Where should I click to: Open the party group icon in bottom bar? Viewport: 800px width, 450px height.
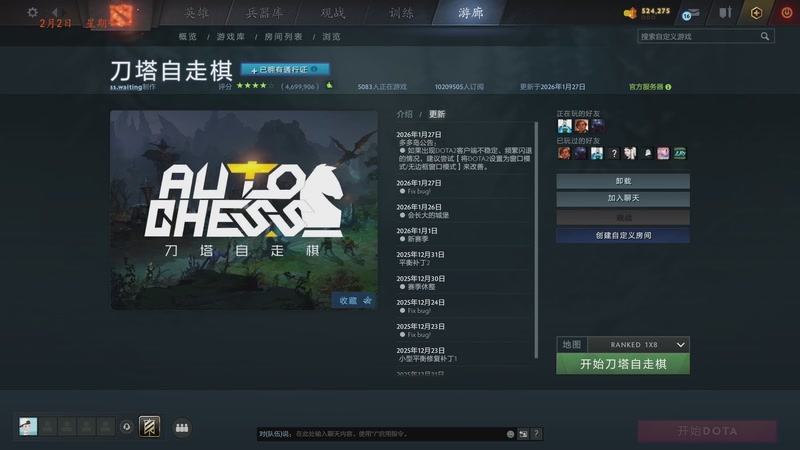182,428
